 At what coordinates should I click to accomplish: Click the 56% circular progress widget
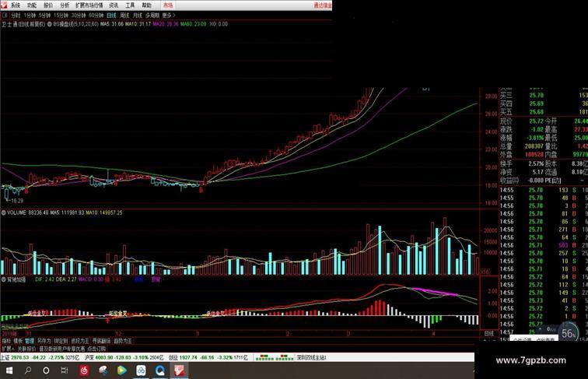click(569, 333)
